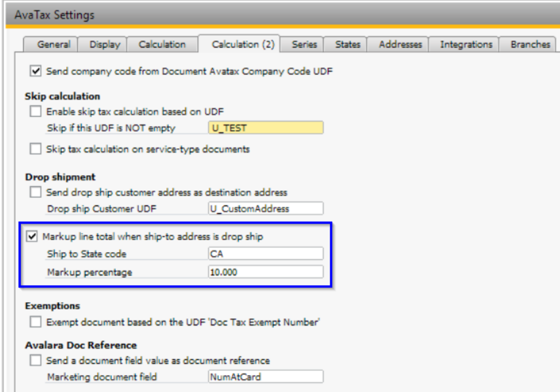The width and height of the screenshot is (560, 392).
Task: Enable Send a document field value as reference
Action: click(x=35, y=360)
